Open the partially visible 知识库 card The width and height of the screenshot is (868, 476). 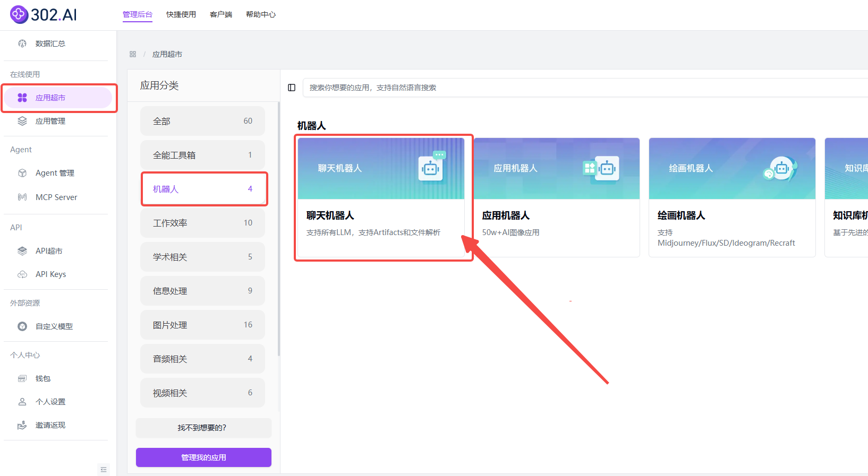click(847, 197)
